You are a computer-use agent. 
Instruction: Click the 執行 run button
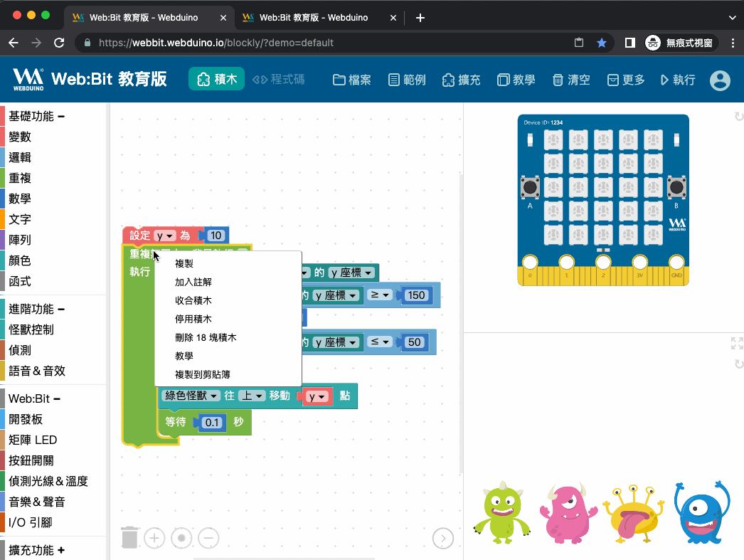point(677,80)
